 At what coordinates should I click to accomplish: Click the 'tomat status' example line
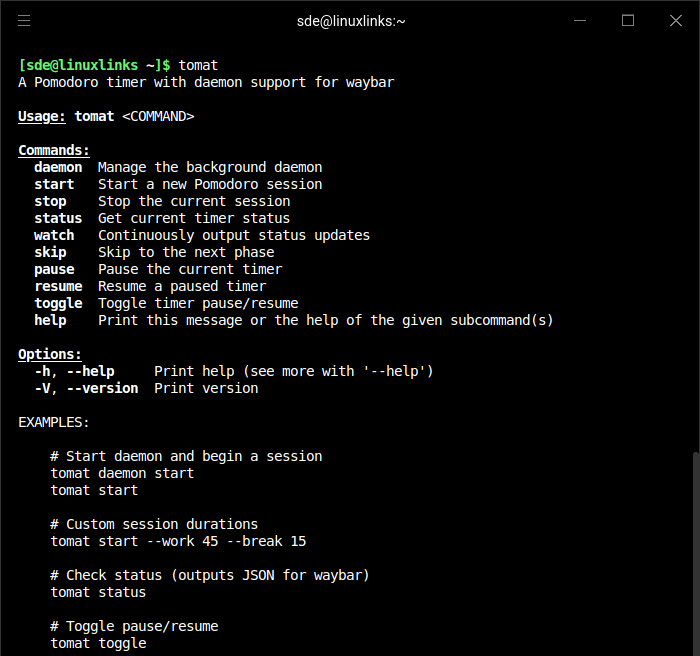click(x=98, y=592)
